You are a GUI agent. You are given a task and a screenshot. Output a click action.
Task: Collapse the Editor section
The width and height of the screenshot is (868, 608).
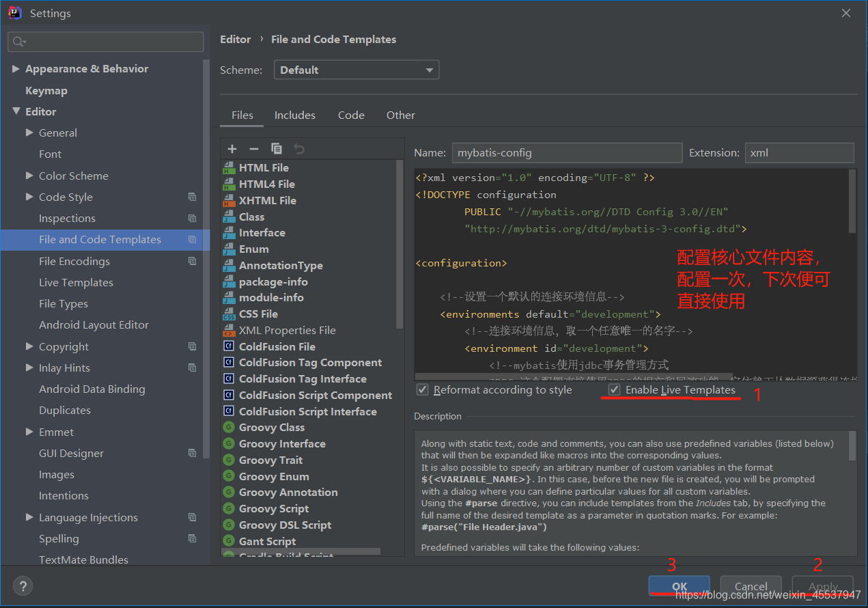tap(16, 111)
